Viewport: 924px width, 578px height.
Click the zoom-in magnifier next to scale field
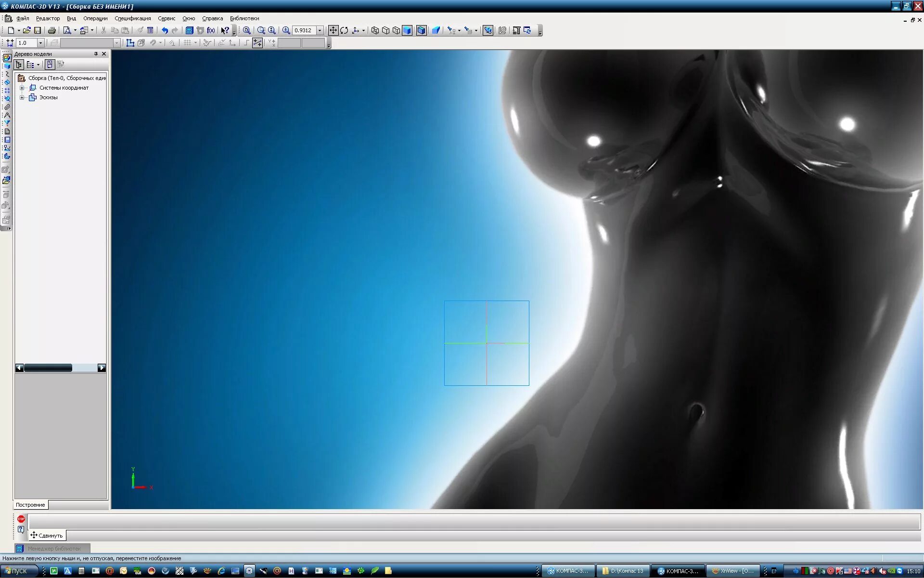pyautogui.click(x=286, y=30)
